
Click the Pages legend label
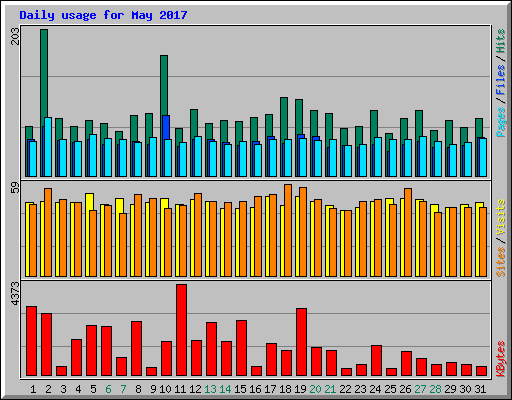coord(500,122)
